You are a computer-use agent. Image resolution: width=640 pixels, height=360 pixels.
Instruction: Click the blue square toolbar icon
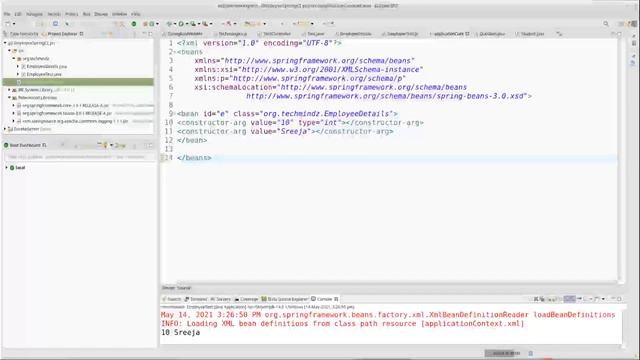pos(56,24)
